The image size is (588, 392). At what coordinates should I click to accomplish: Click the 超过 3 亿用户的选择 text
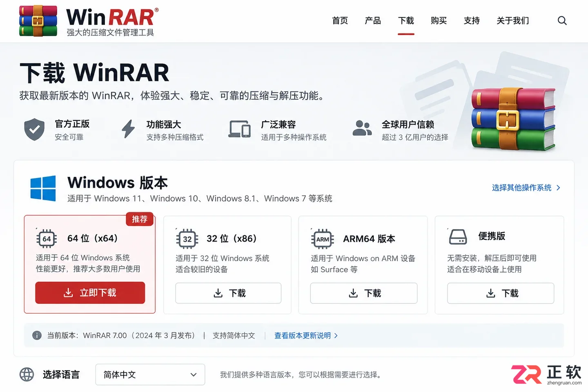pyautogui.click(x=415, y=137)
